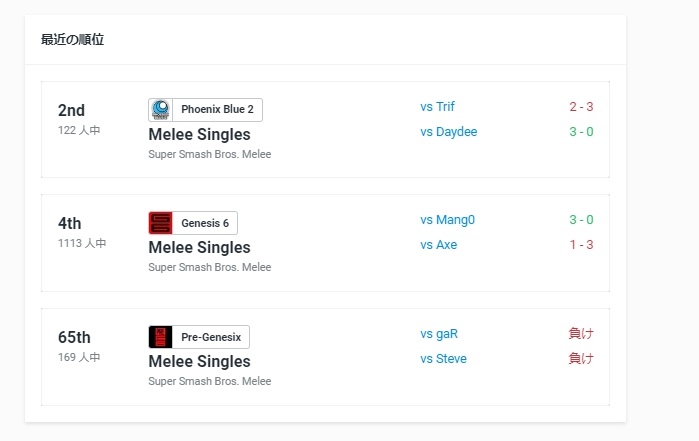This screenshot has width=699, height=441.
Task: View the vs Axe match
Action: 439,245
